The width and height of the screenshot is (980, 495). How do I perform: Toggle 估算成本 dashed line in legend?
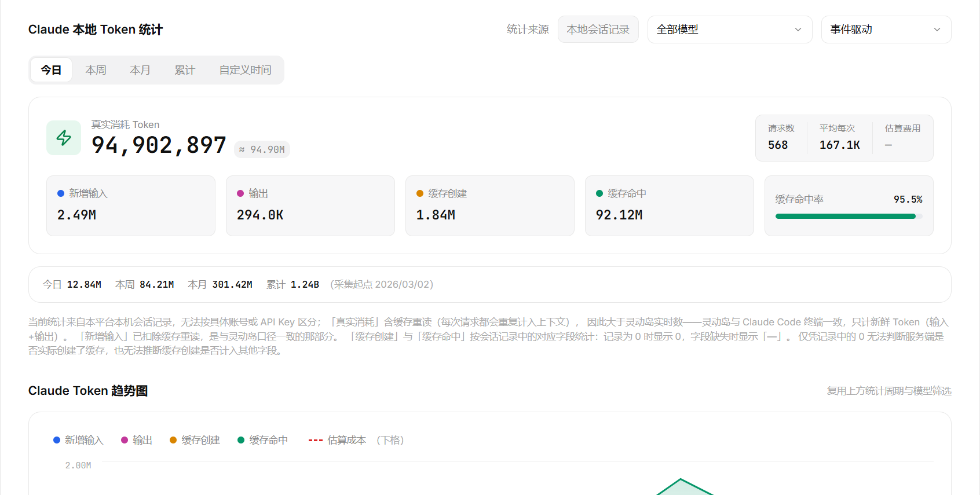pos(337,440)
